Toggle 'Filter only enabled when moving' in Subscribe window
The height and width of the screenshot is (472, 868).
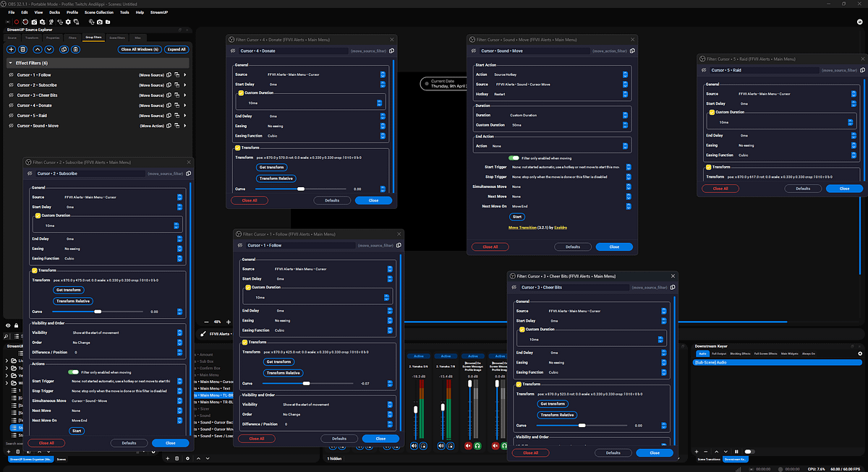(74, 372)
